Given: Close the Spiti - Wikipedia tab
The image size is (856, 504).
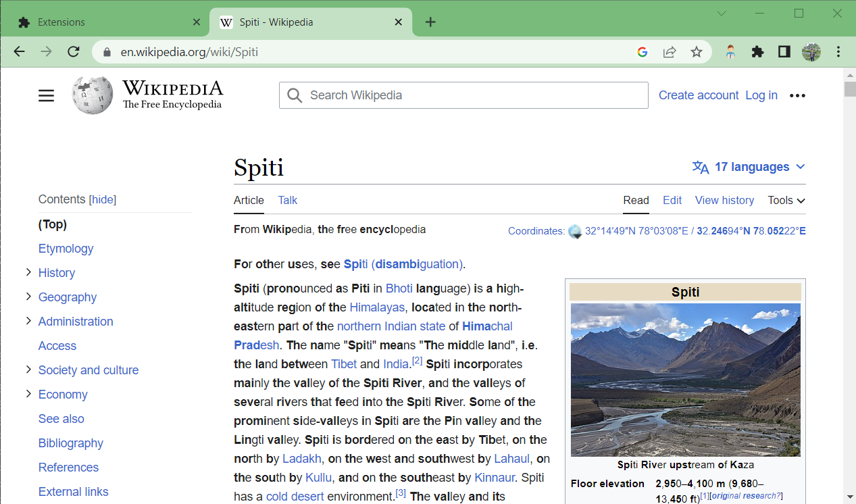Looking at the screenshot, I should (399, 22).
